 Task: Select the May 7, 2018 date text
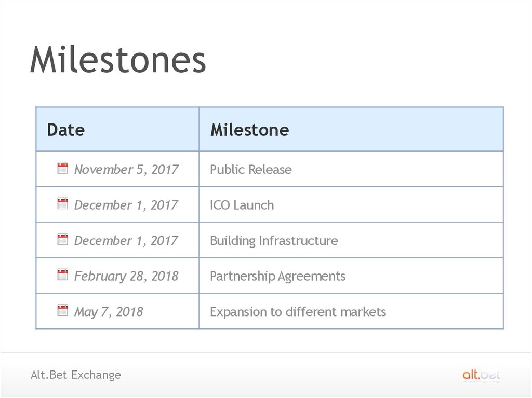pyautogui.click(x=109, y=312)
